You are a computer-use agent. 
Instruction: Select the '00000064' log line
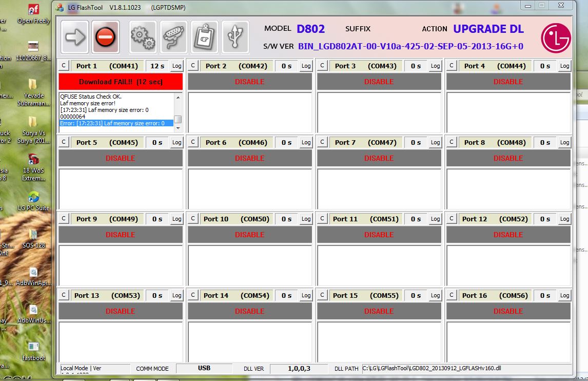click(x=73, y=117)
